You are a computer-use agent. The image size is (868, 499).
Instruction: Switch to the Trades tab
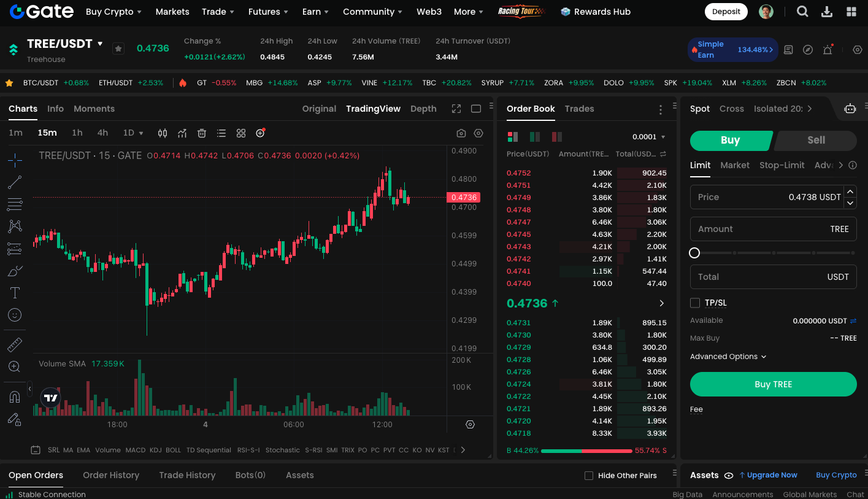[580, 109]
